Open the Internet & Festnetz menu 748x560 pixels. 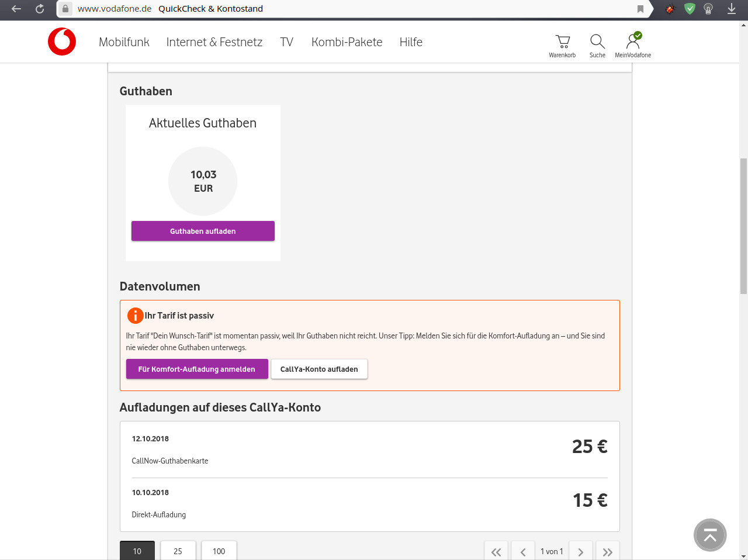(x=214, y=42)
